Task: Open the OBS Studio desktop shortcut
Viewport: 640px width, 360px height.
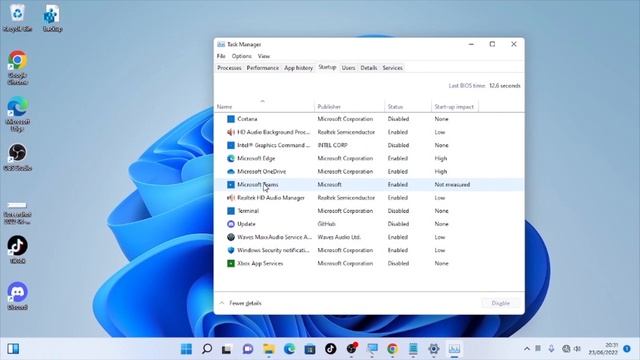Action: [18, 157]
